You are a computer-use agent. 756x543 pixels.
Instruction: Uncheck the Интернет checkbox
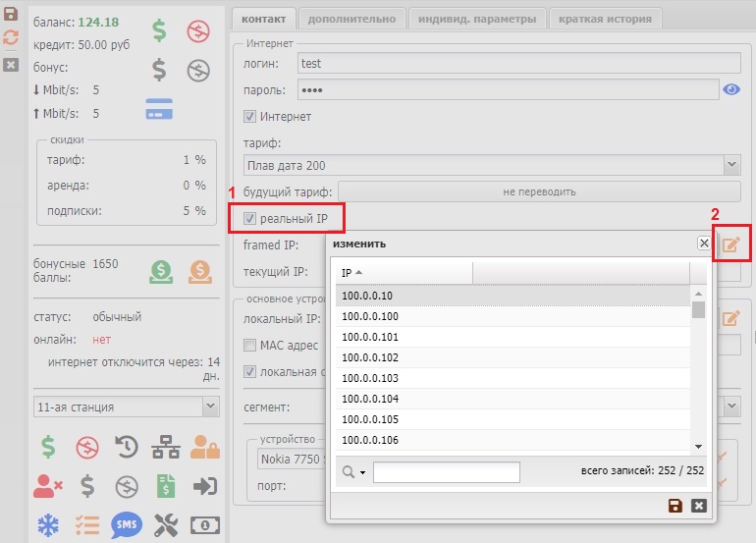pyautogui.click(x=250, y=117)
